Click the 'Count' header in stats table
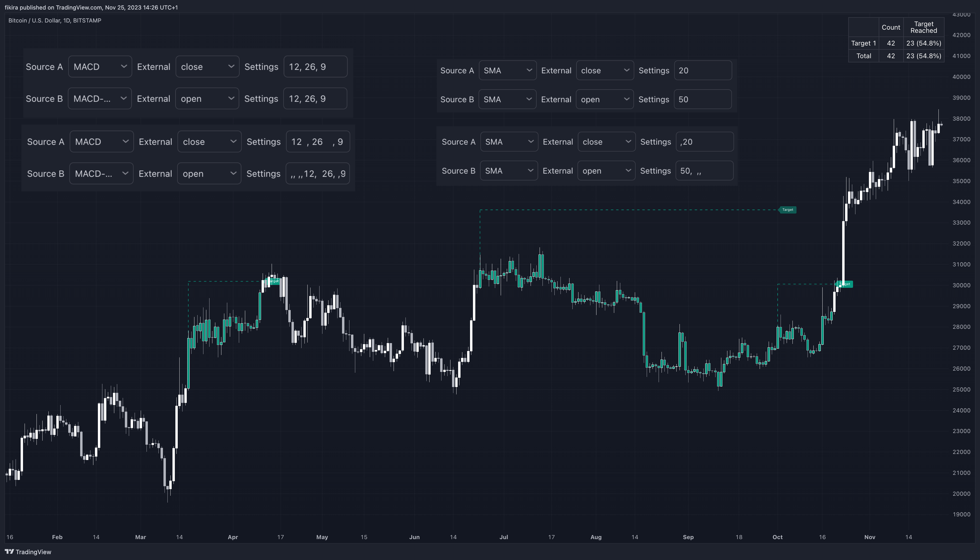The image size is (980, 560). coord(891,27)
